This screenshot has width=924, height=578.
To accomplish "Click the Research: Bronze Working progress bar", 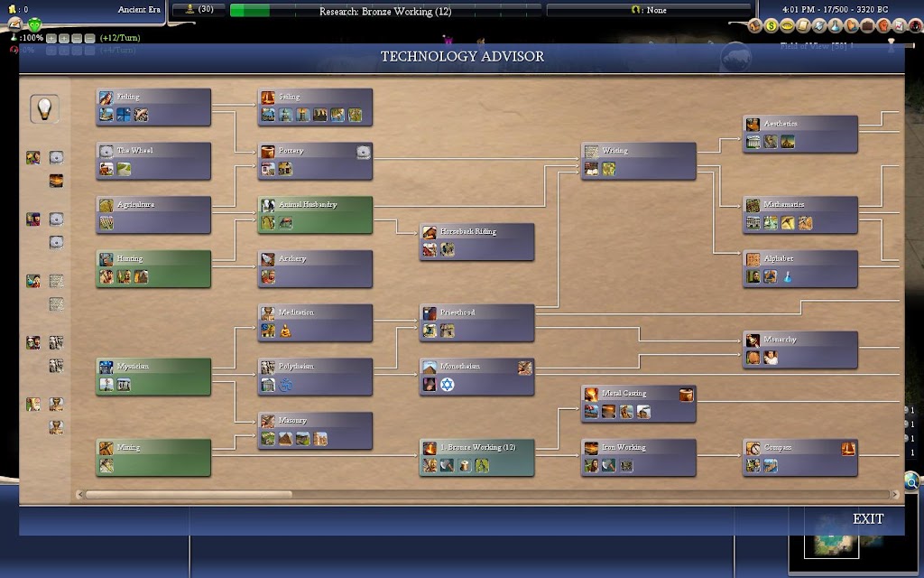I will point(385,11).
